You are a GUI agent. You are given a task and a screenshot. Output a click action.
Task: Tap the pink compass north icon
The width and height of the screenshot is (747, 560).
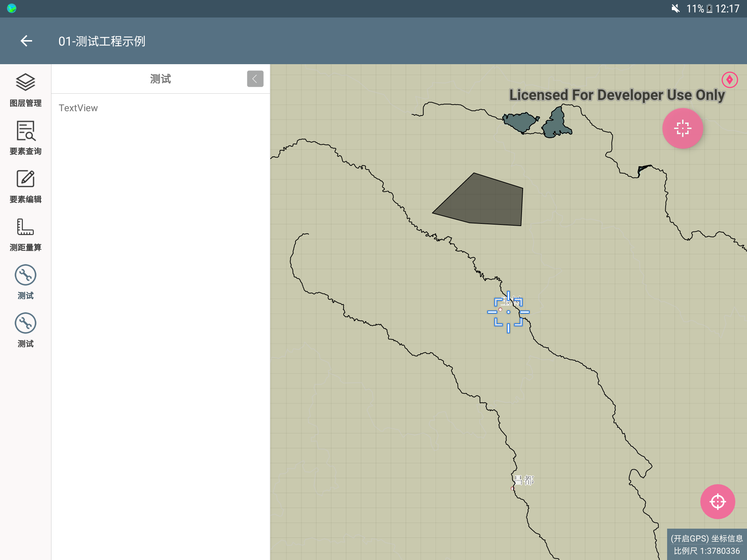(x=729, y=79)
